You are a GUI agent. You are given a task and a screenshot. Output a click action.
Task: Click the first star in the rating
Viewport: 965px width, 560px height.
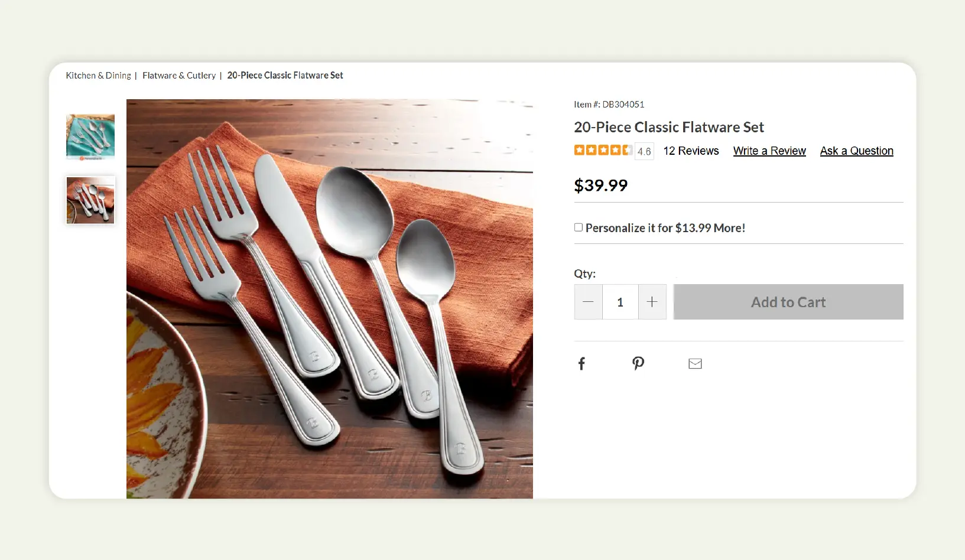pos(580,151)
